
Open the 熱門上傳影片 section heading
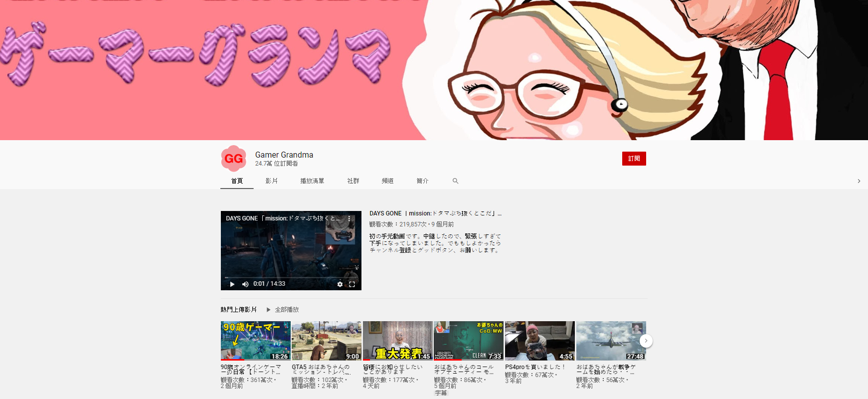point(239,310)
